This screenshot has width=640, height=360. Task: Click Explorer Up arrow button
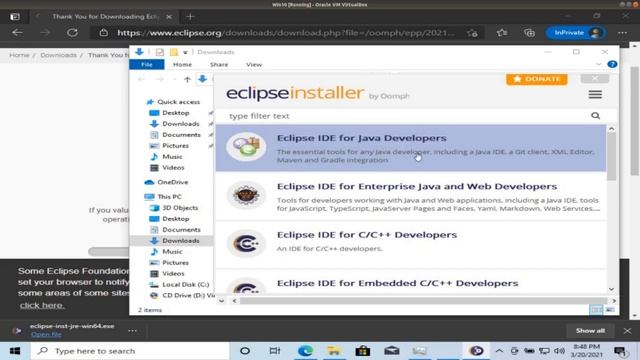click(x=187, y=80)
